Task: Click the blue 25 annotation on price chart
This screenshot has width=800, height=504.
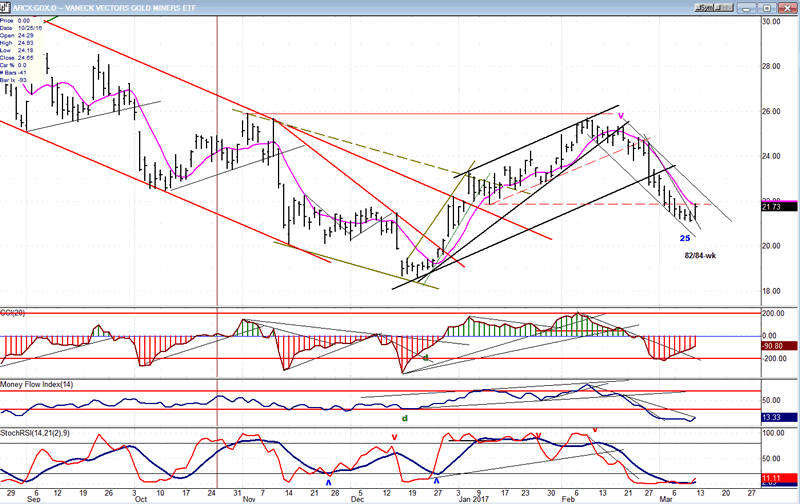Action: [x=685, y=238]
